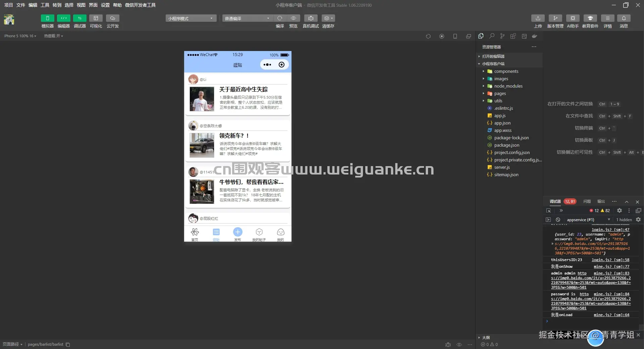Open the AI Assistant icon
This screenshot has height=349, width=644.
[573, 18]
